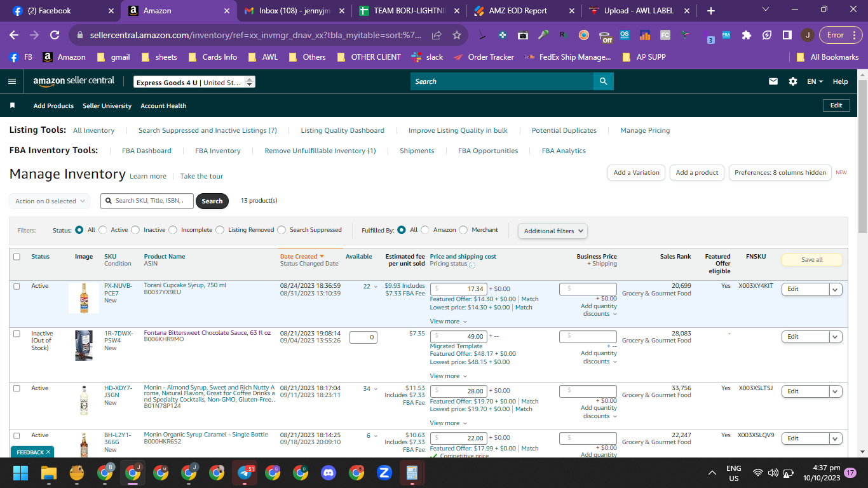Open Discord from the taskbar
The width and height of the screenshot is (868, 488).
point(329,473)
